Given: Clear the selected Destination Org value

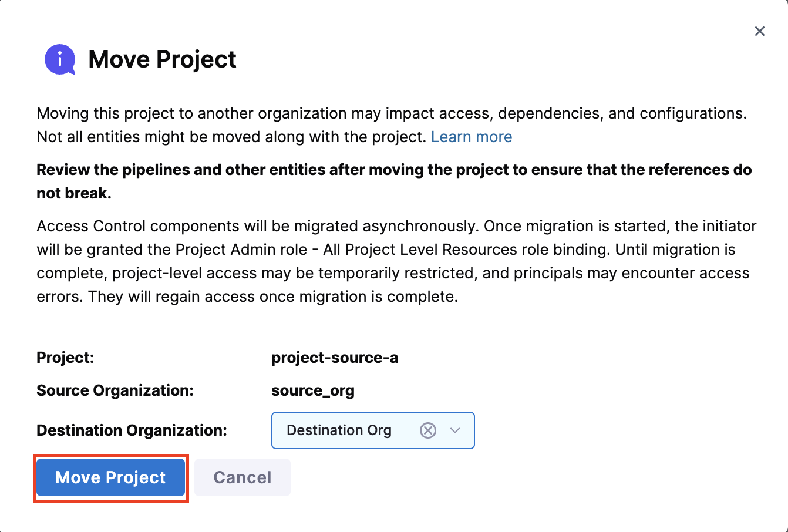Looking at the screenshot, I should 428,430.
